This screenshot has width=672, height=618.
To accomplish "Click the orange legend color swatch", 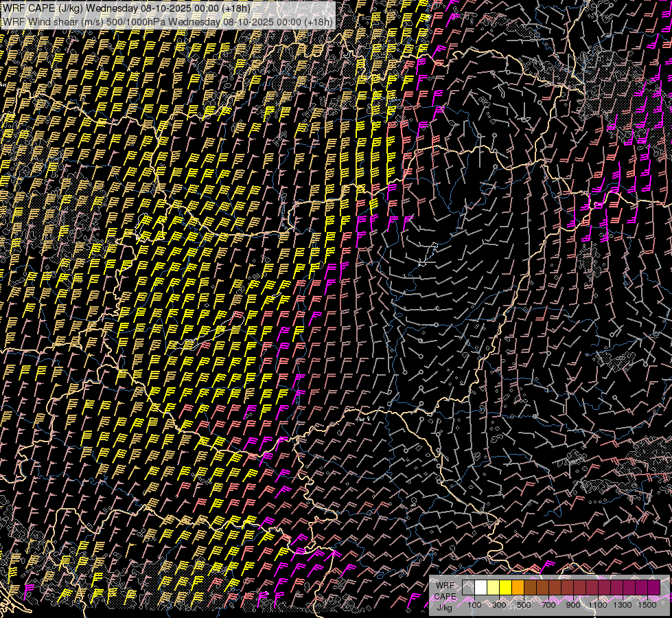I will point(518,588).
